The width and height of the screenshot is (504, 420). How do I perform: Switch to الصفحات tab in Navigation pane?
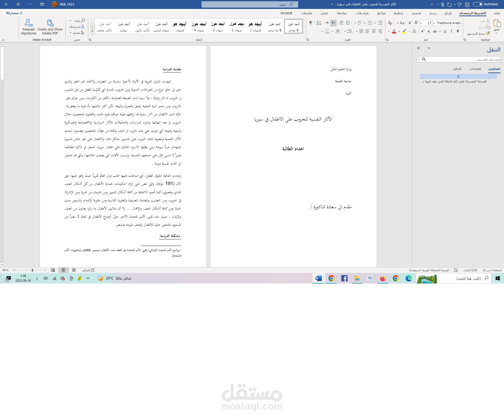point(475,69)
